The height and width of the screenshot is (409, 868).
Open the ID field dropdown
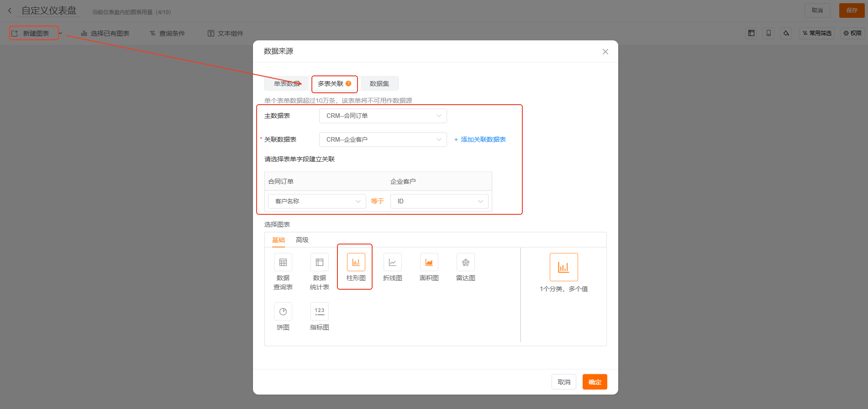pyautogui.click(x=439, y=202)
